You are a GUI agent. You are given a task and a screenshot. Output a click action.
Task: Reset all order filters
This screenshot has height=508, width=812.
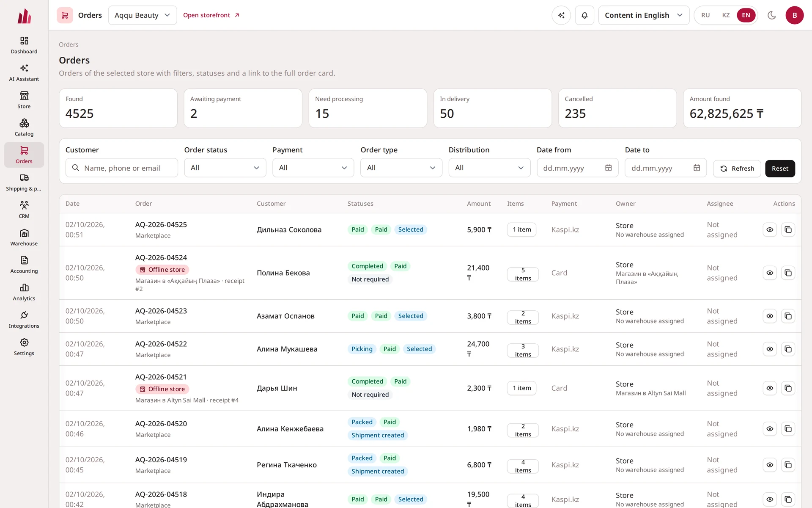pos(780,168)
